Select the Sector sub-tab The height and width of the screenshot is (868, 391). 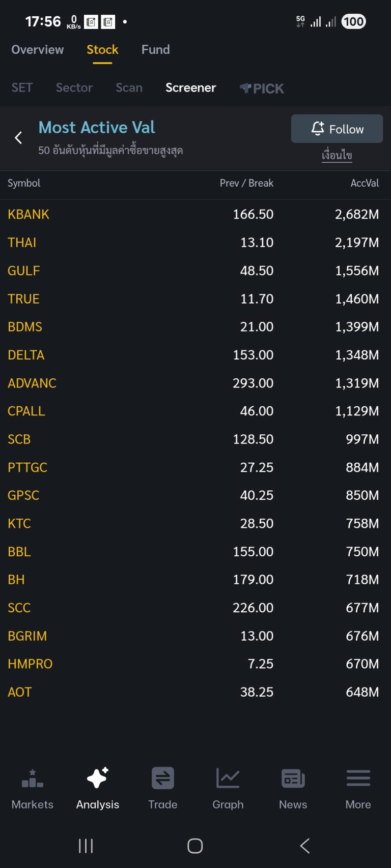pos(74,88)
